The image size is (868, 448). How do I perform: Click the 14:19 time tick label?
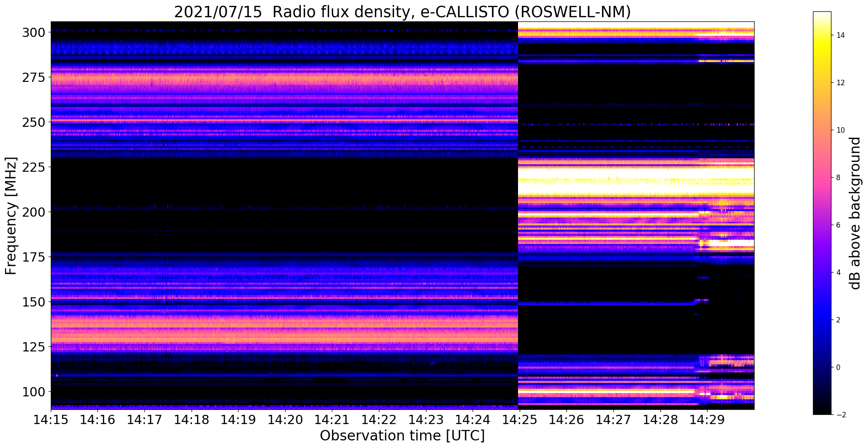coord(239,419)
